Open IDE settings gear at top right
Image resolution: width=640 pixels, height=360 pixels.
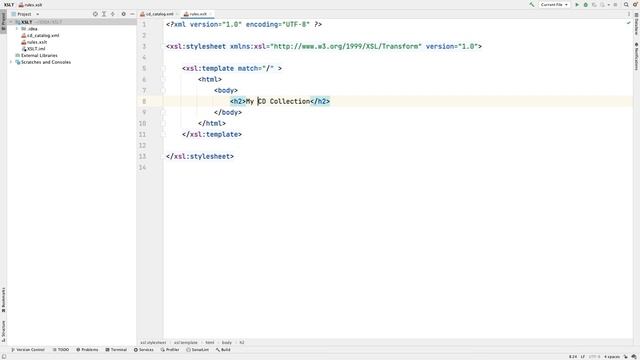pyautogui.click(x=635, y=4)
